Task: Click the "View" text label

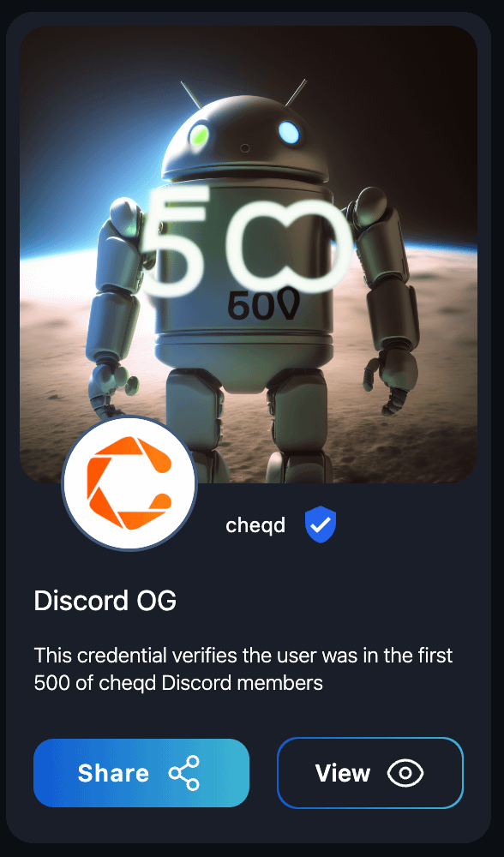Action: 343,773
